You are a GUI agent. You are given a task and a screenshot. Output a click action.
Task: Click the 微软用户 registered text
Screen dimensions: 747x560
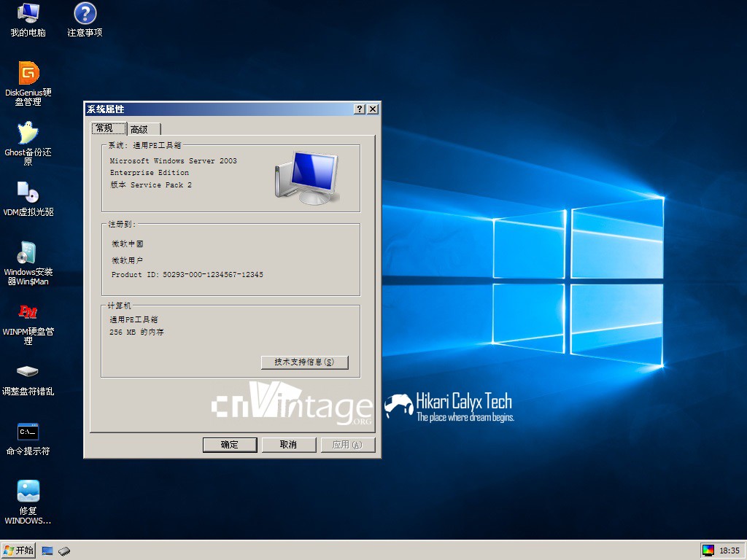[x=127, y=260]
